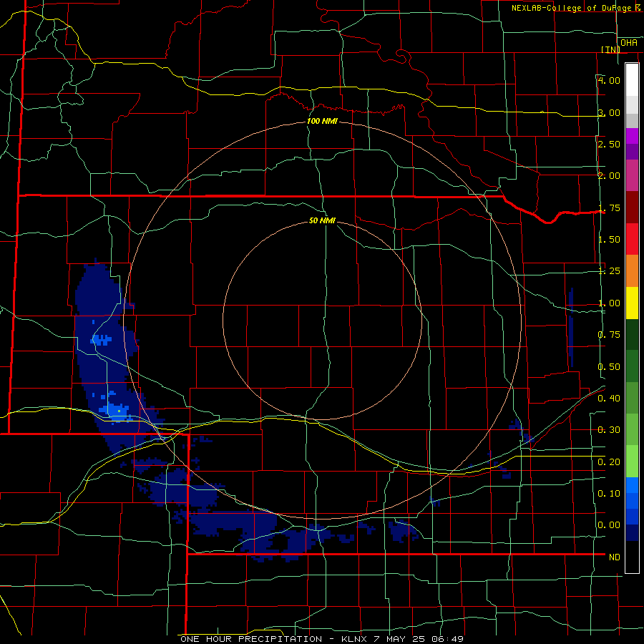Viewport: 644px width, 644px height.
Task: Click the 0.50 scale value
Action: 609,367
